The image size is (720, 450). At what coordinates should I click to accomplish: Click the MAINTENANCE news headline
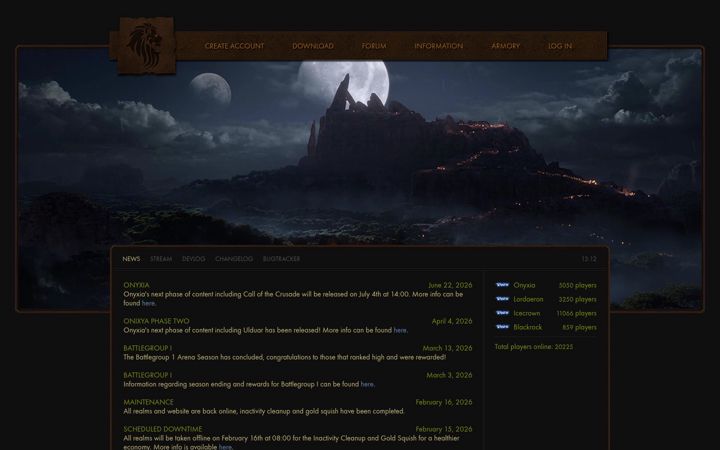click(x=148, y=402)
